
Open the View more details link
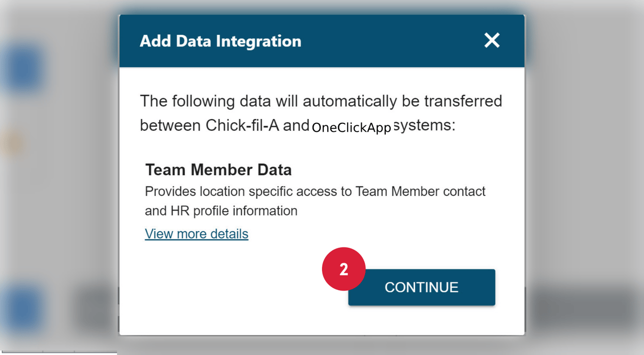click(197, 234)
